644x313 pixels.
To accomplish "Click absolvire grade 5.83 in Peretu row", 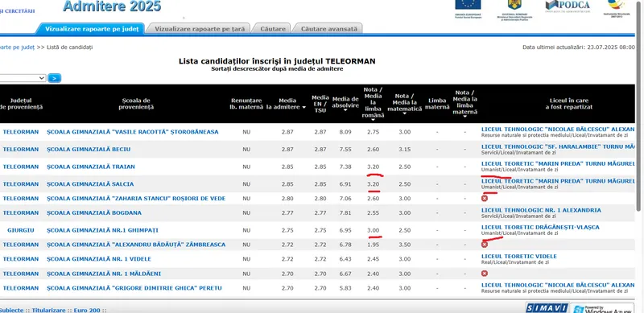I will coord(345,288).
